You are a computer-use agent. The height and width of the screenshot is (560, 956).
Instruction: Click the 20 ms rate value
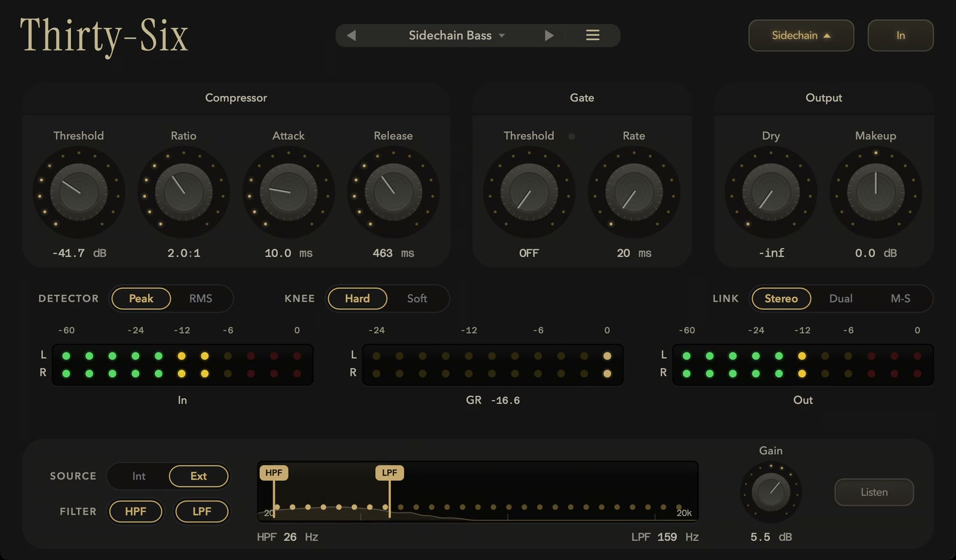pos(634,253)
